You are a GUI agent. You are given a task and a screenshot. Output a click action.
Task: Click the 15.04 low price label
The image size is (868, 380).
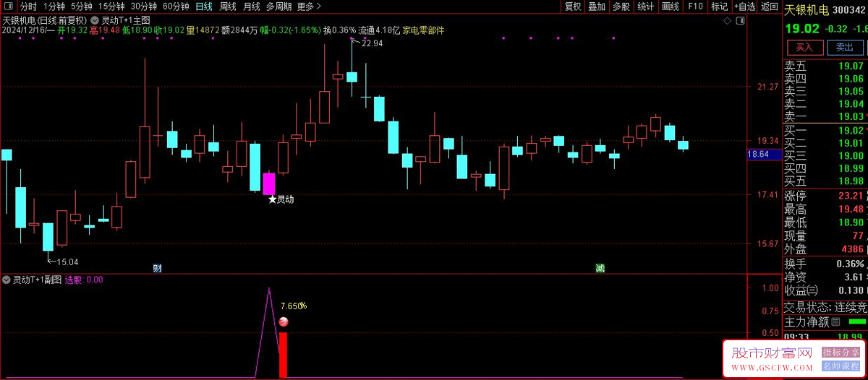click(x=67, y=262)
